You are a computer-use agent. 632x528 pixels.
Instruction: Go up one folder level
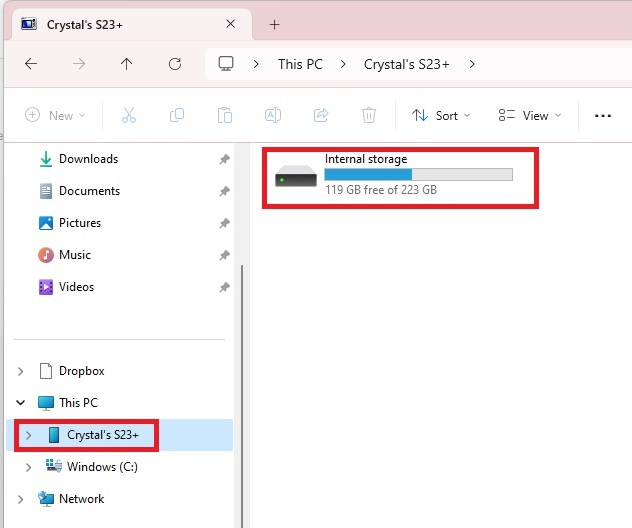pyautogui.click(x=126, y=64)
